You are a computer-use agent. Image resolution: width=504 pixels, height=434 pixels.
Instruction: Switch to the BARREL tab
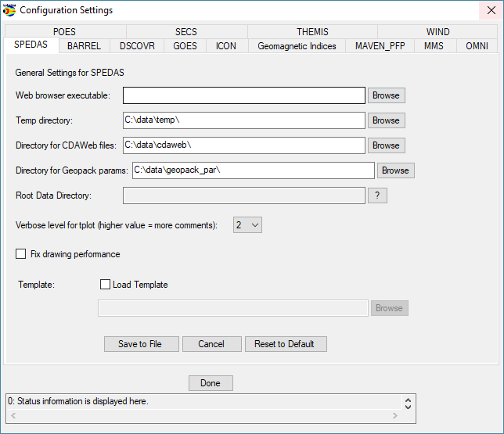[x=84, y=46]
